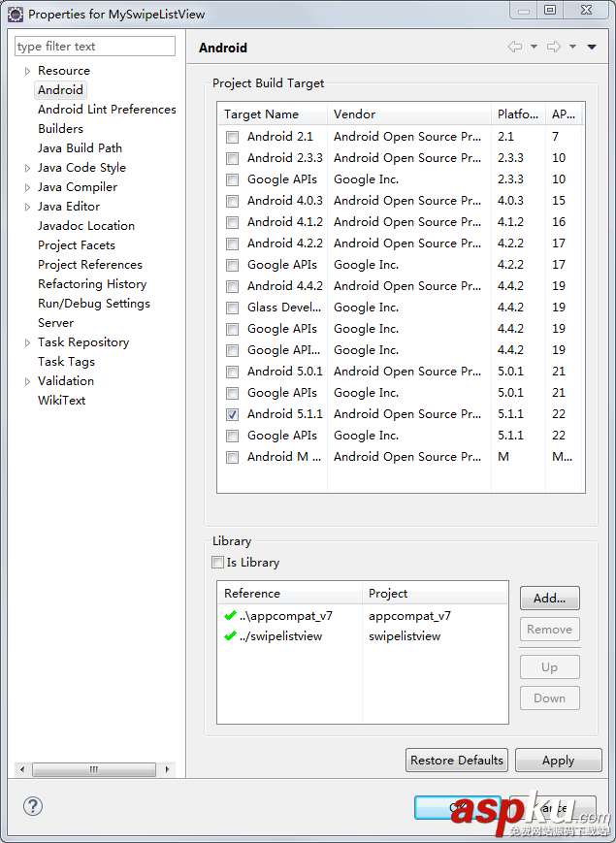Check the Android 4.0.3 target checkbox

[x=232, y=201]
